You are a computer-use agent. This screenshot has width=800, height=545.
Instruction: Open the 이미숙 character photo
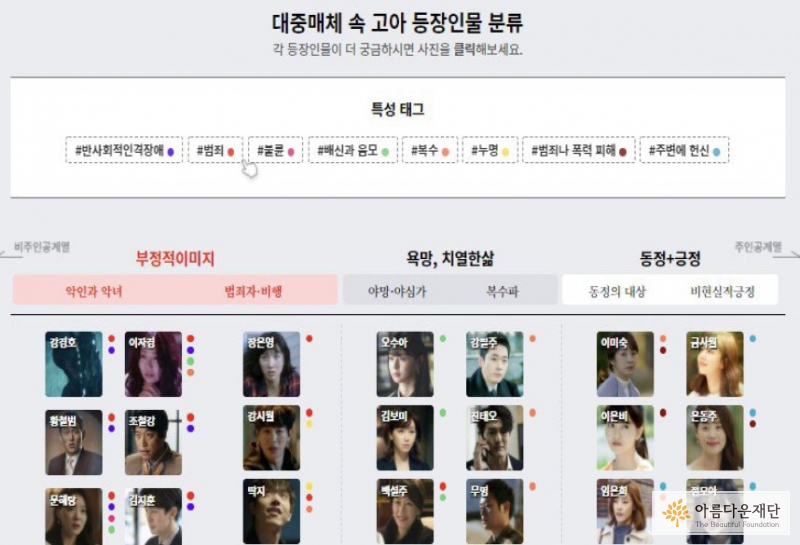click(x=625, y=364)
